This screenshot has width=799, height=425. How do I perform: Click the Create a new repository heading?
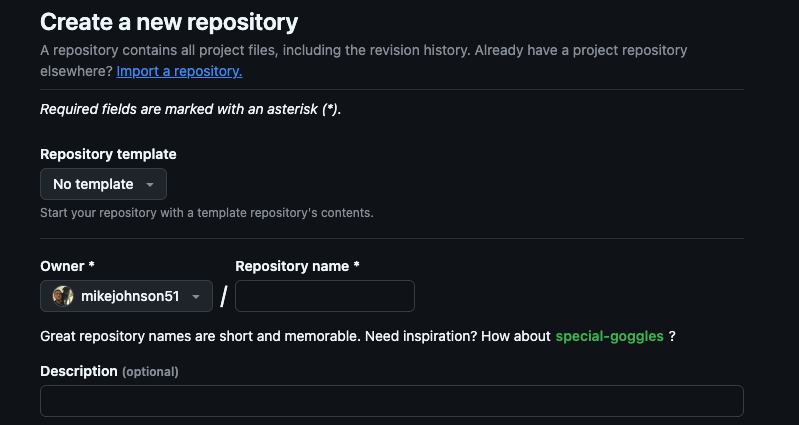[x=169, y=22]
